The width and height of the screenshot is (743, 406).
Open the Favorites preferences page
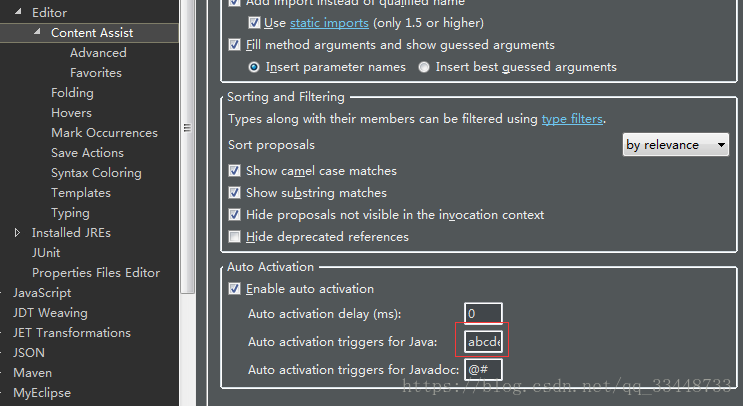point(96,72)
